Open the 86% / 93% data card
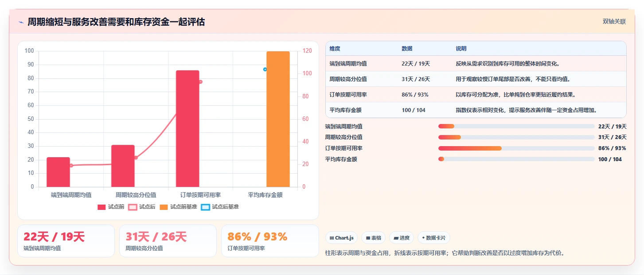644x275 pixels. (270, 241)
